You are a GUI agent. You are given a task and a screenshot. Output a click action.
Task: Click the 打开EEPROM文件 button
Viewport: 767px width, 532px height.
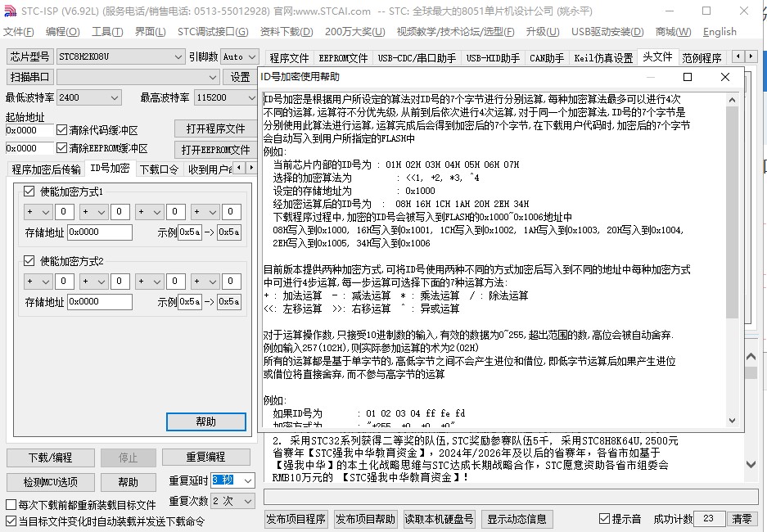click(215, 150)
